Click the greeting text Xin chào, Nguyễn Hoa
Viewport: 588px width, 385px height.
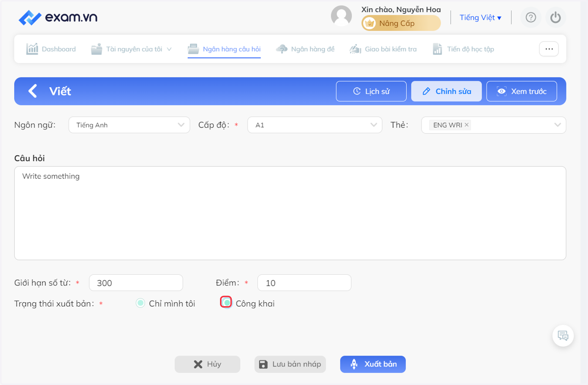pos(401,9)
